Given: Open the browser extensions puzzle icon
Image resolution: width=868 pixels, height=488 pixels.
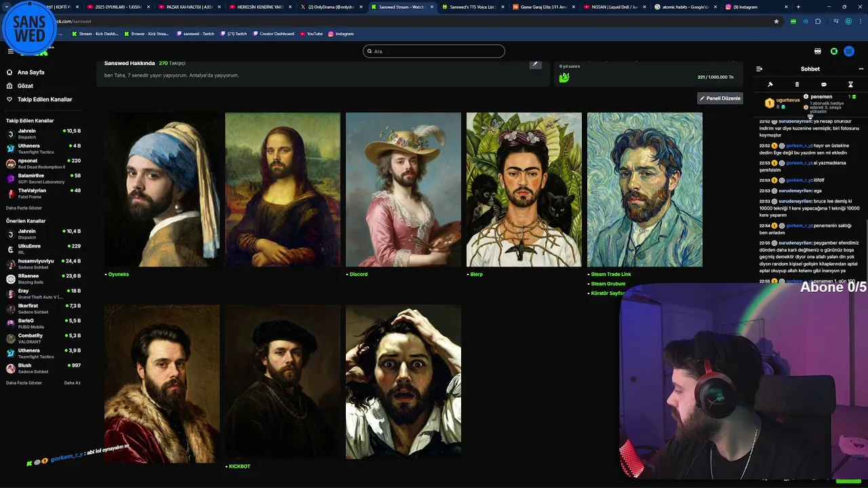Looking at the screenshot, I should [x=818, y=21].
